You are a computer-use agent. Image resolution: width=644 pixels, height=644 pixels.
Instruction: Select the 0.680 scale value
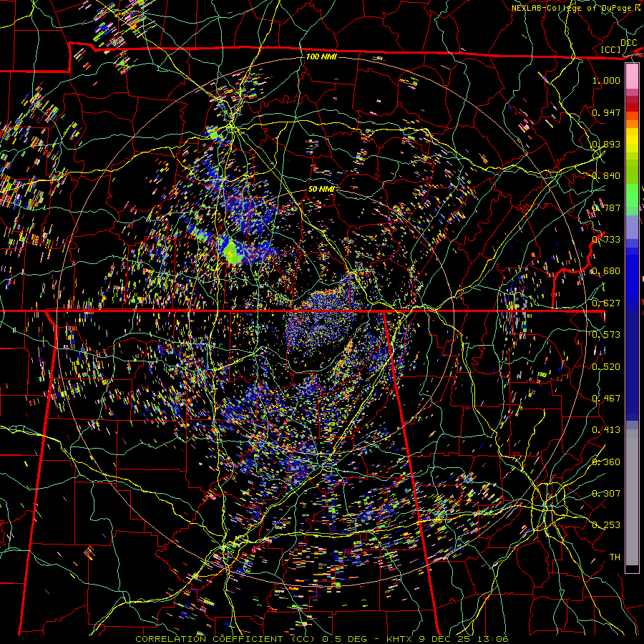[606, 271]
